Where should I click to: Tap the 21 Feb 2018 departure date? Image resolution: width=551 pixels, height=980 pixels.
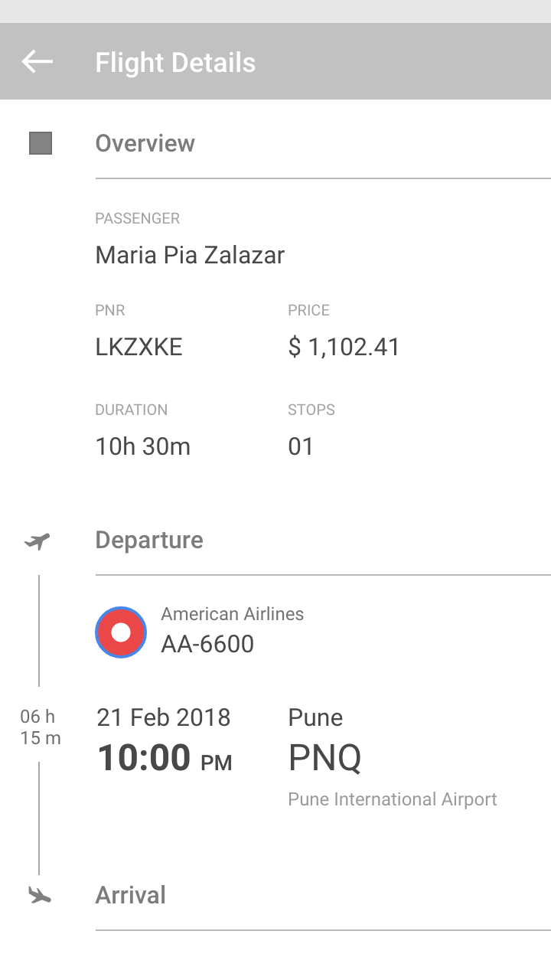(x=164, y=717)
